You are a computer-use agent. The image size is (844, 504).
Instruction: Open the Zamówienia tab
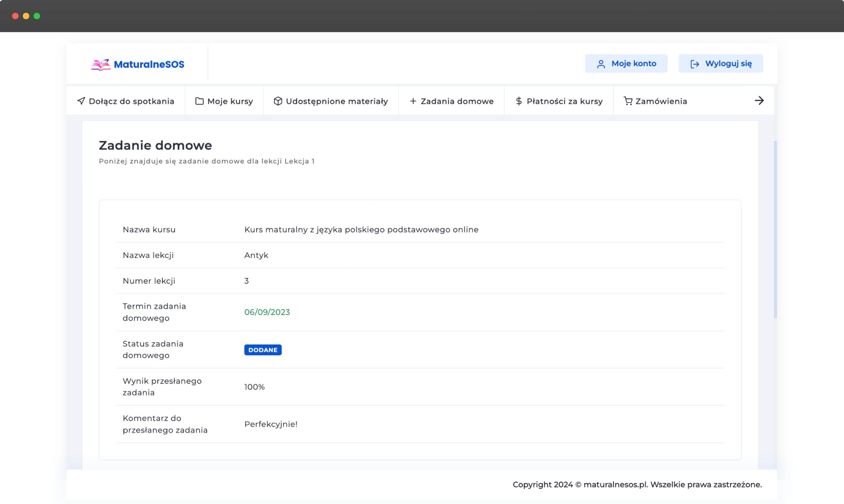(x=655, y=101)
